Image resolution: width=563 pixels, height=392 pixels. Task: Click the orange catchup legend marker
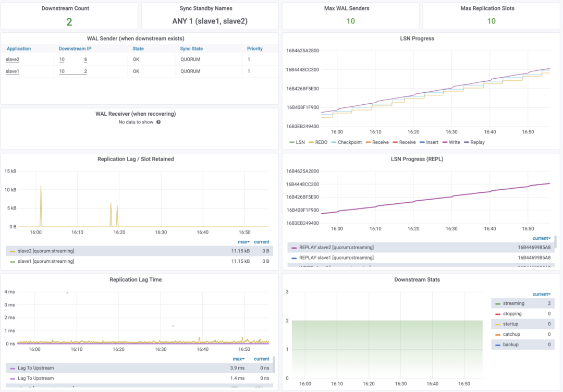coord(498,334)
